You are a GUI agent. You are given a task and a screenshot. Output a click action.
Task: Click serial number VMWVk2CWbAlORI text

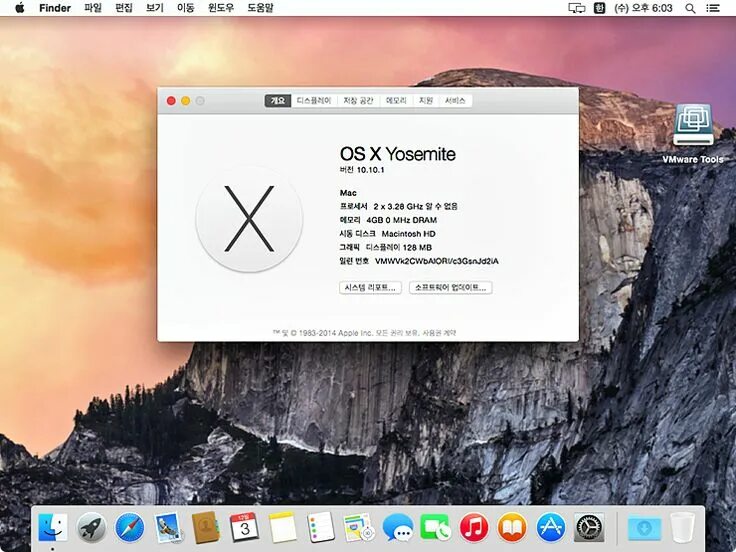437,261
